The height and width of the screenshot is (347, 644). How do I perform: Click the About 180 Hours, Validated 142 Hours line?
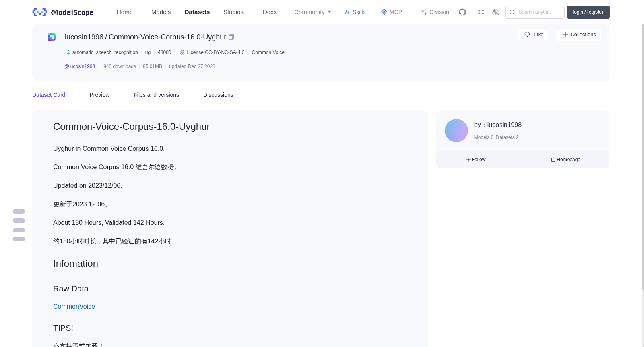coord(109,223)
